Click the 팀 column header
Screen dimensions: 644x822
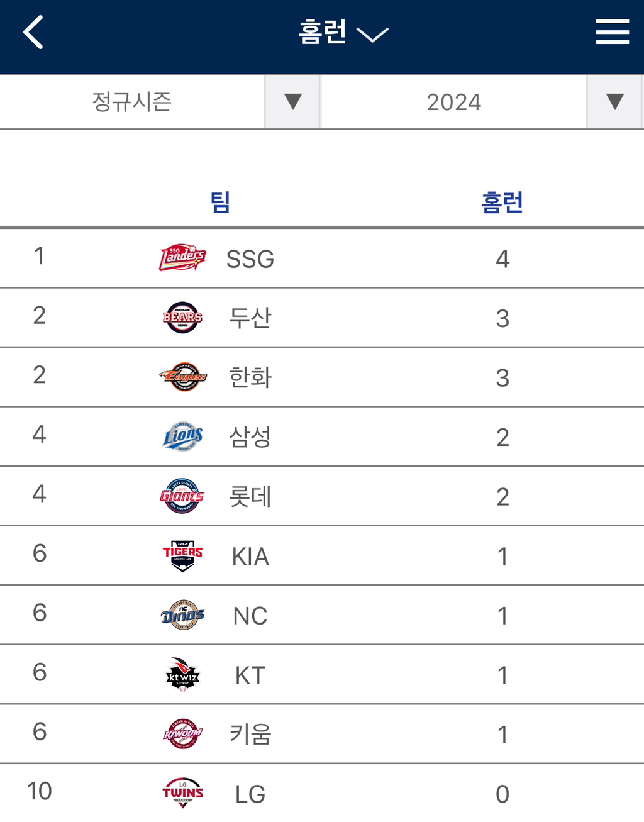(x=220, y=203)
